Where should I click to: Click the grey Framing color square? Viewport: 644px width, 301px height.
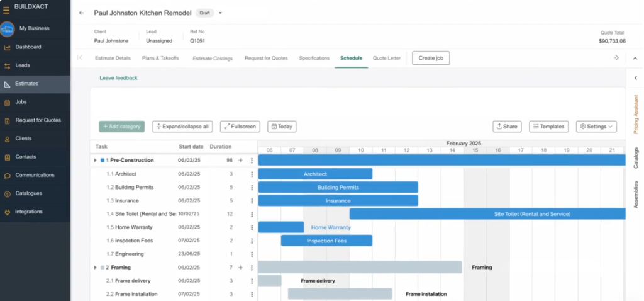pos(103,268)
